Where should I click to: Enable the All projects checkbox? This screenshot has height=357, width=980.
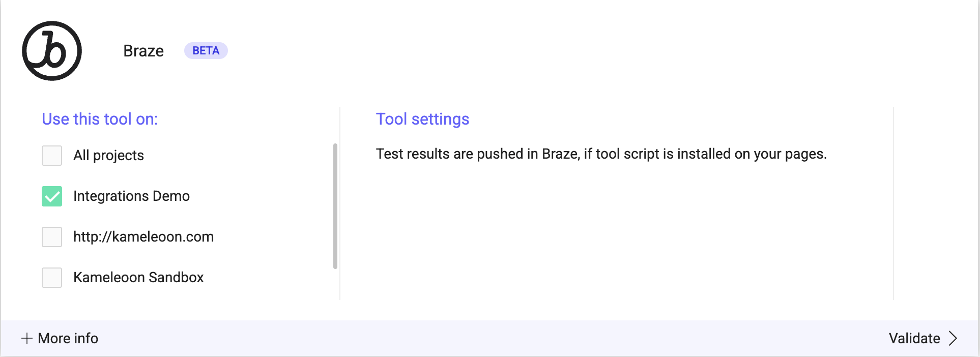51,156
